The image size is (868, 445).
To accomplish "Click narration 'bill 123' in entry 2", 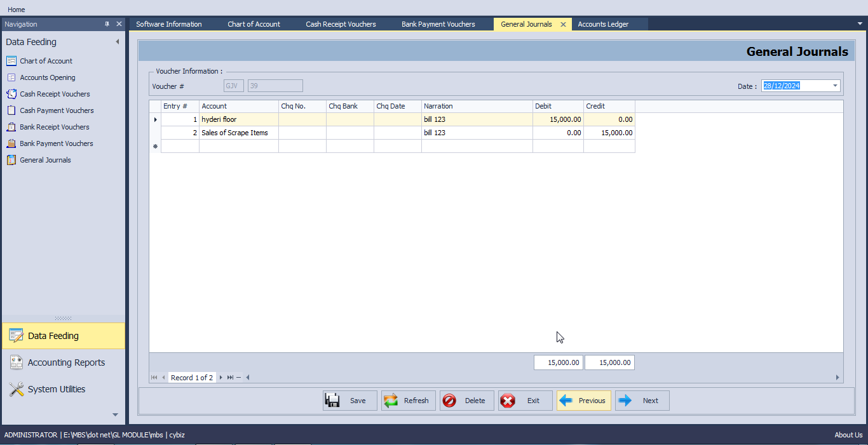I will click(x=477, y=133).
